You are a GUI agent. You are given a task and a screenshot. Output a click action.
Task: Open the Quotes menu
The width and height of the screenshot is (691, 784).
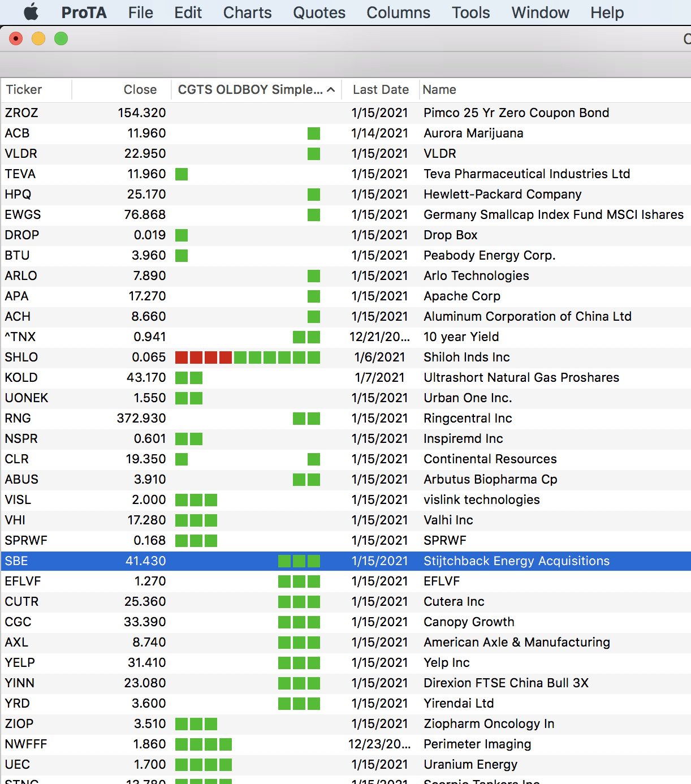(x=319, y=12)
